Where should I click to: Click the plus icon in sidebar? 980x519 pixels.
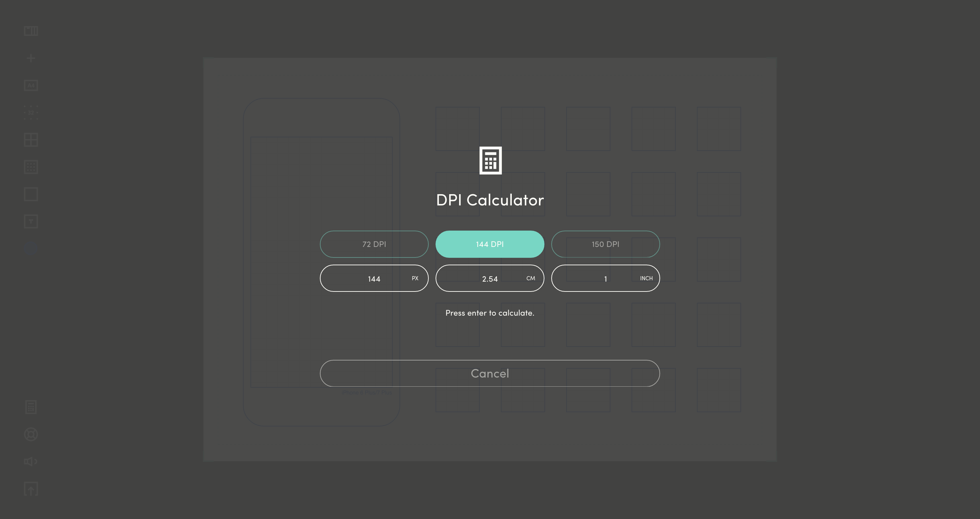click(x=31, y=58)
